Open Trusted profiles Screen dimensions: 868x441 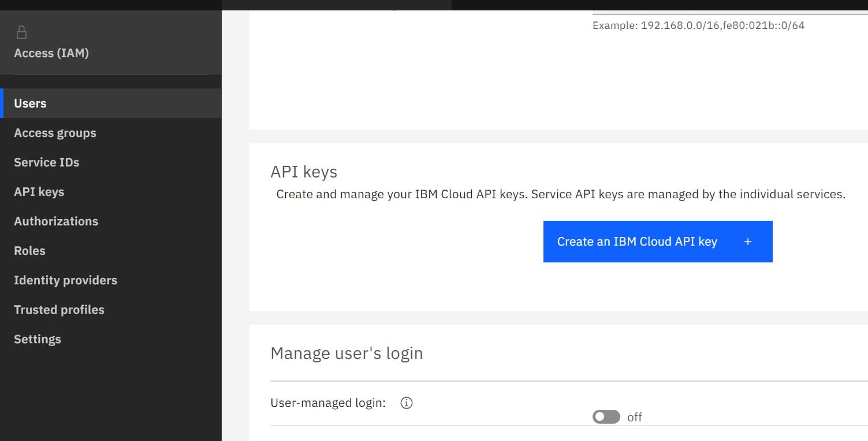tap(111, 310)
